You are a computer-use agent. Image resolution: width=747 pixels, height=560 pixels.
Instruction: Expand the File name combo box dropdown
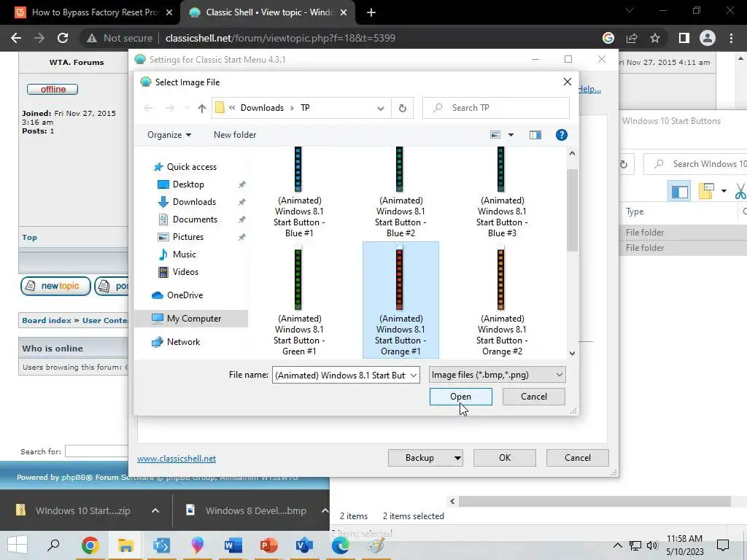pos(414,376)
